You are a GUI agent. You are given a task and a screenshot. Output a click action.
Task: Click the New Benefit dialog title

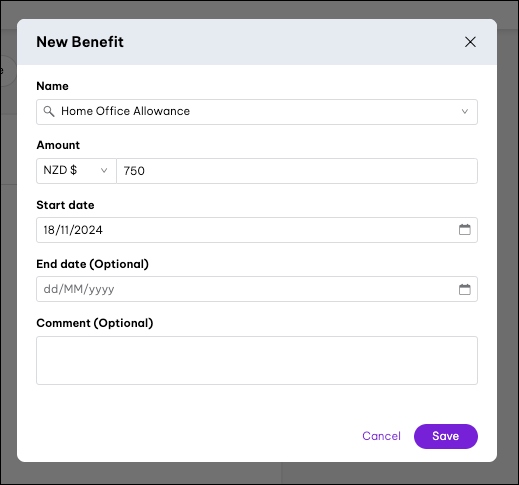coord(80,42)
